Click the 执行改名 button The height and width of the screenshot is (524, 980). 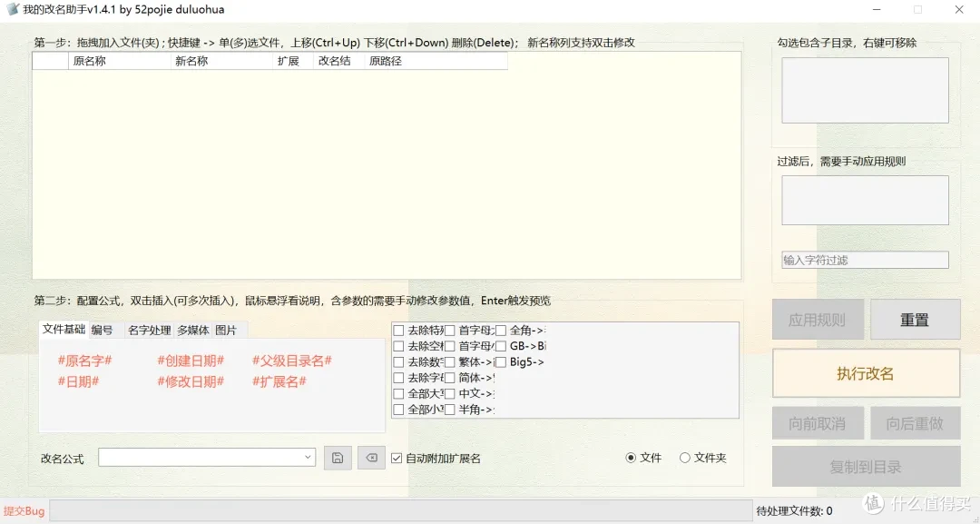(x=867, y=373)
